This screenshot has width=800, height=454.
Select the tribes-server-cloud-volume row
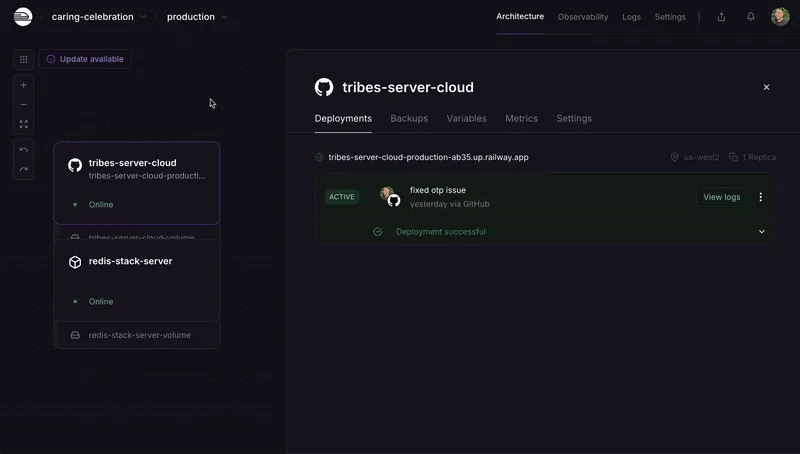click(137, 236)
